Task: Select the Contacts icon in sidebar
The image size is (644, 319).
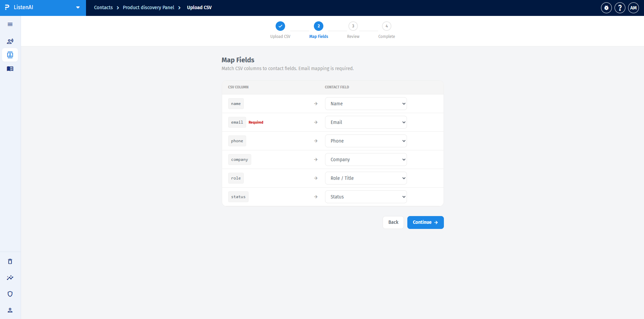Action: pos(10,55)
